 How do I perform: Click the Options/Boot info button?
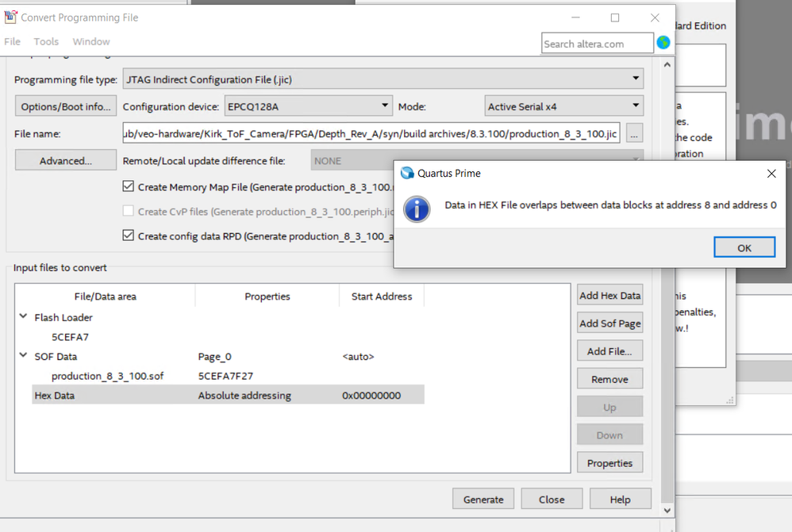66,106
